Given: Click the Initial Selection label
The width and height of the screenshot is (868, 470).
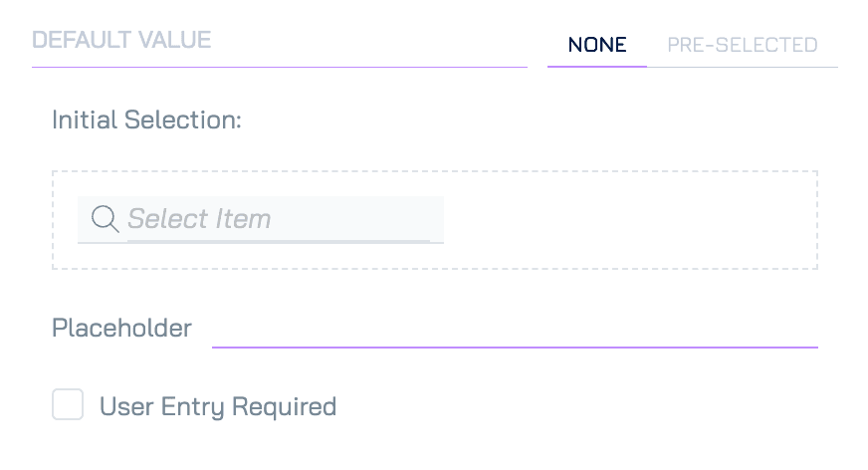Looking at the screenshot, I should [x=146, y=119].
